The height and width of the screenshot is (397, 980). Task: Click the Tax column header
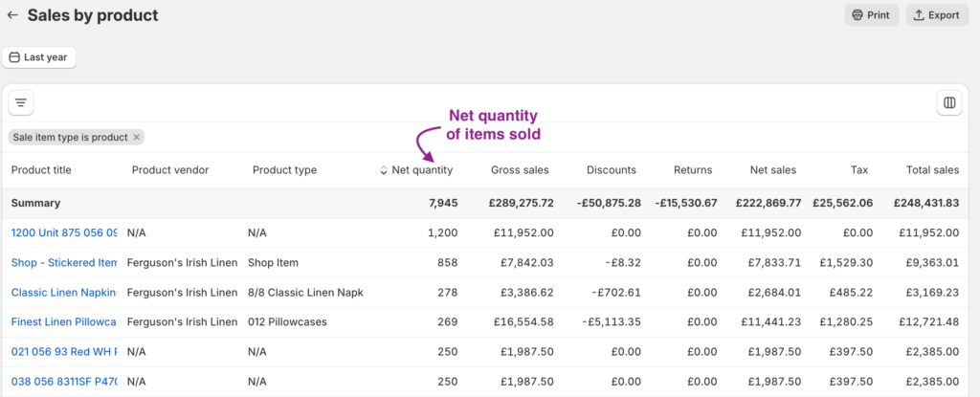click(x=858, y=170)
